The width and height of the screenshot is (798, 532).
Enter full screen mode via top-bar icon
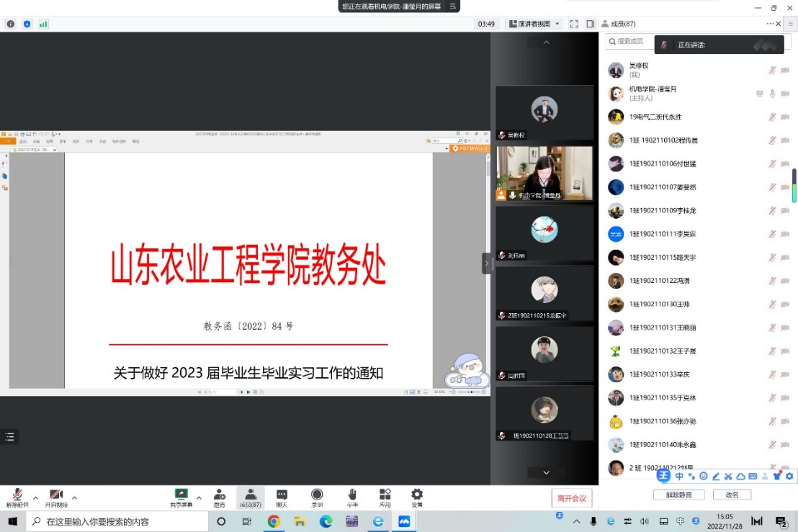[574, 24]
